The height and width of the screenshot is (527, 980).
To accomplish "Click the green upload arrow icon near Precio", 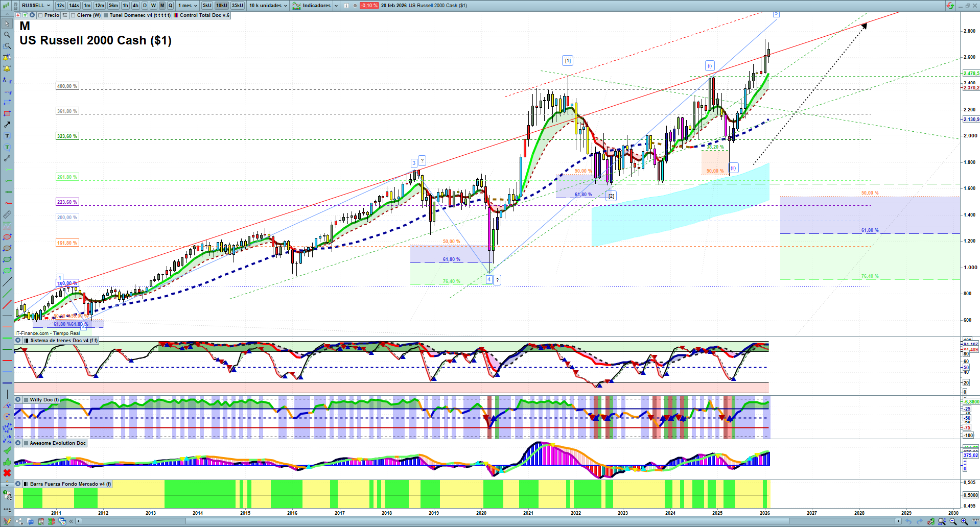I will coord(26,15).
